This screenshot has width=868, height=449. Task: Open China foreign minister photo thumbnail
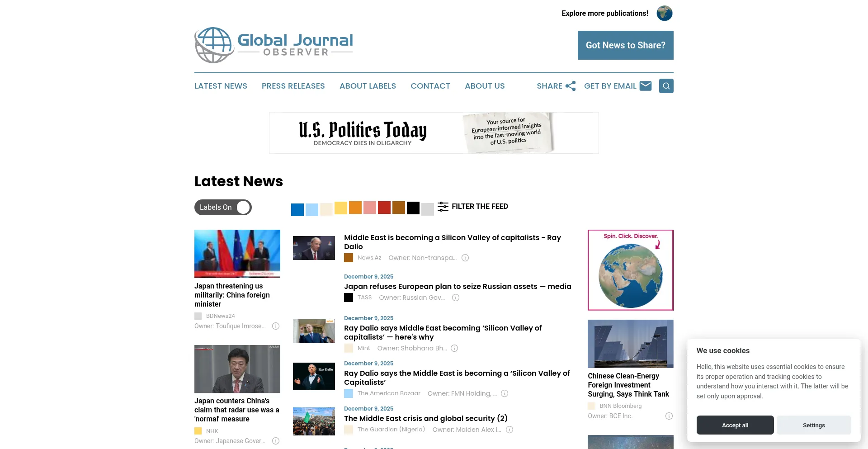coord(237,254)
